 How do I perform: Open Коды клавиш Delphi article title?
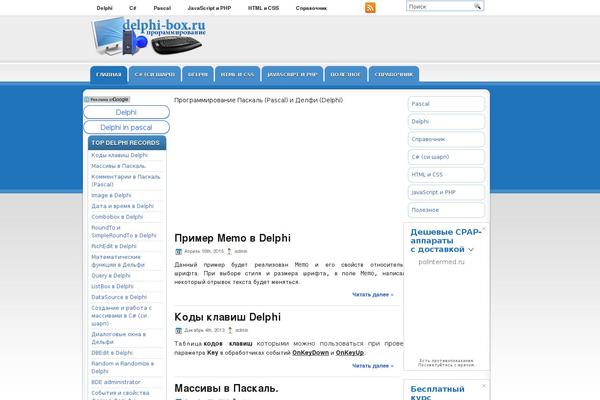point(227,317)
